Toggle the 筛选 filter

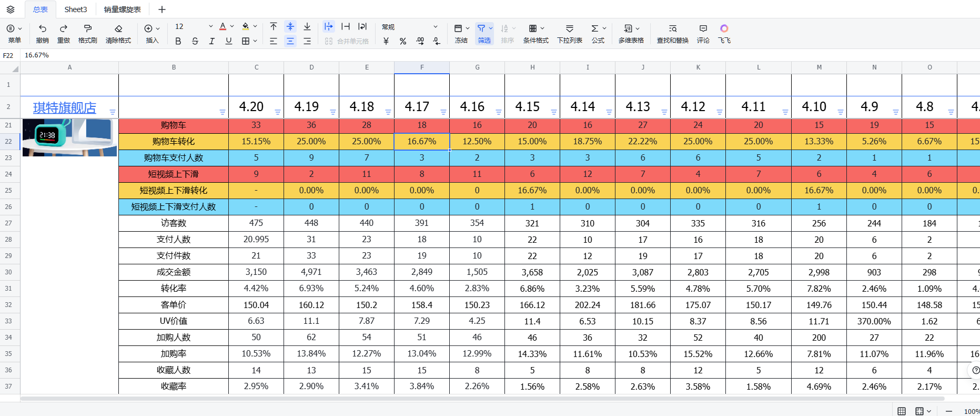(x=484, y=33)
